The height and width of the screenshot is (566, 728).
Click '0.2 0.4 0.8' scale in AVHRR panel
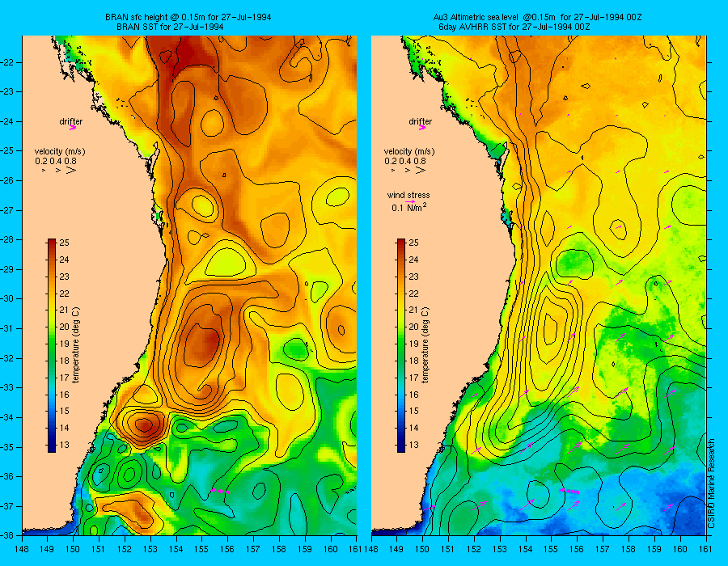(405, 161)
